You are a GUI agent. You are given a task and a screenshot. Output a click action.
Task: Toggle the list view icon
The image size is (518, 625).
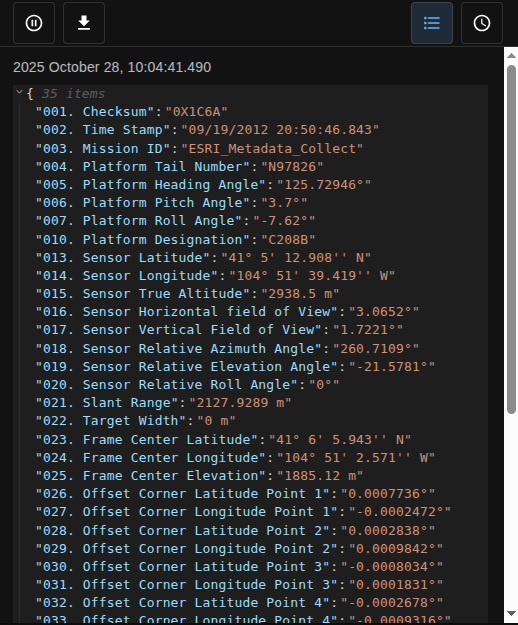coord(432,23)
